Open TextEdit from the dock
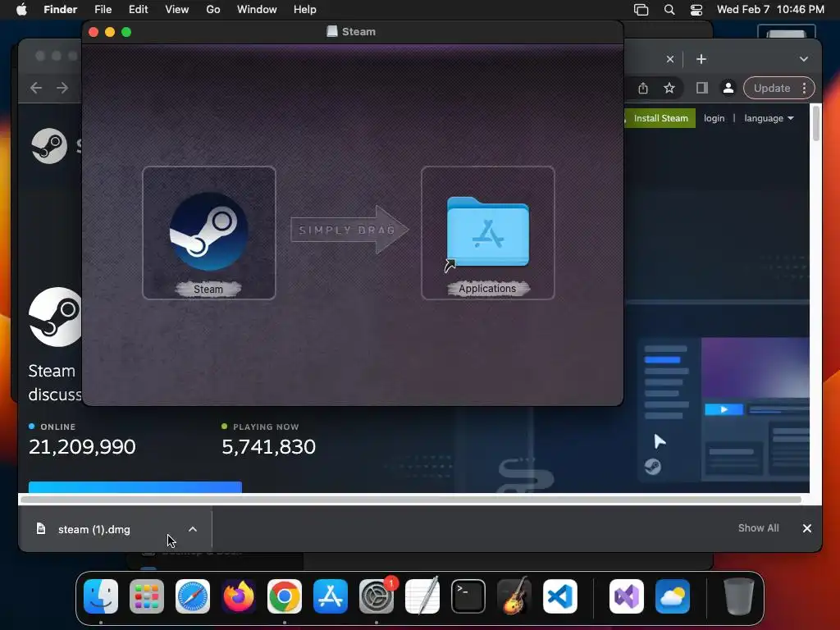This screenshot has height=630, width=840. [x=422, y=596]
